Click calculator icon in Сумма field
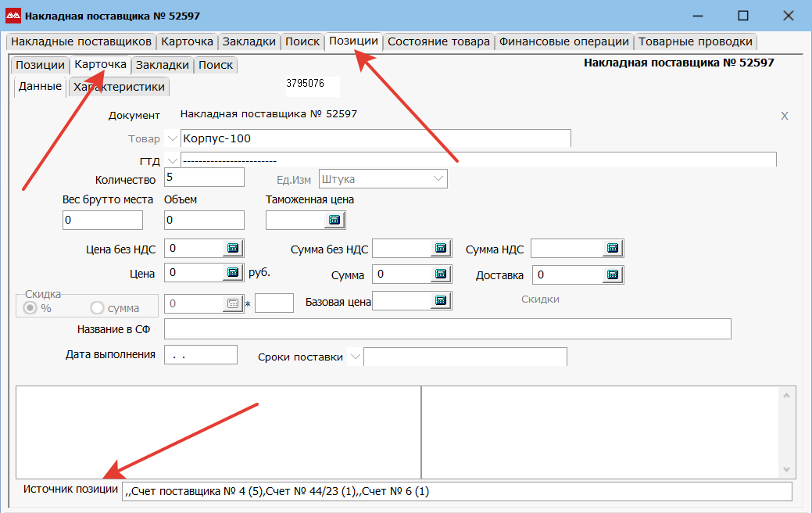Viewport: 812px width, 513px height. [441, 274]
